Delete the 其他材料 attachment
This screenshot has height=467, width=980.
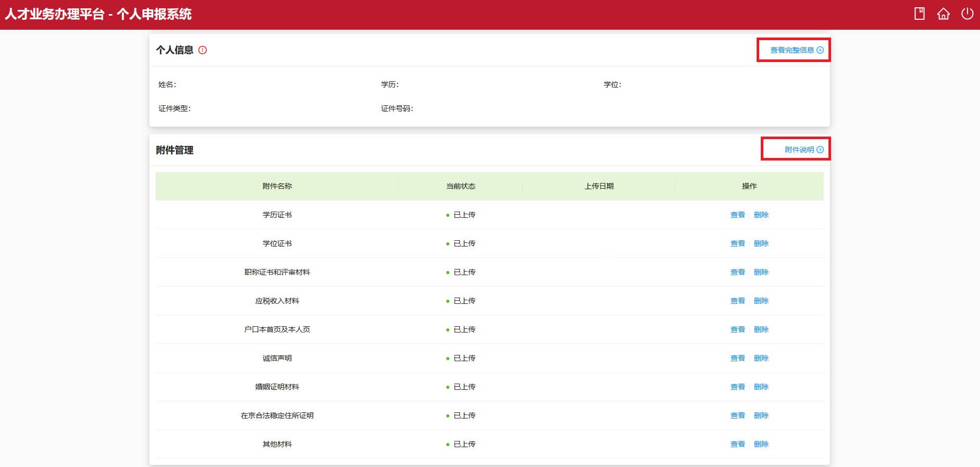click(761, 444)
